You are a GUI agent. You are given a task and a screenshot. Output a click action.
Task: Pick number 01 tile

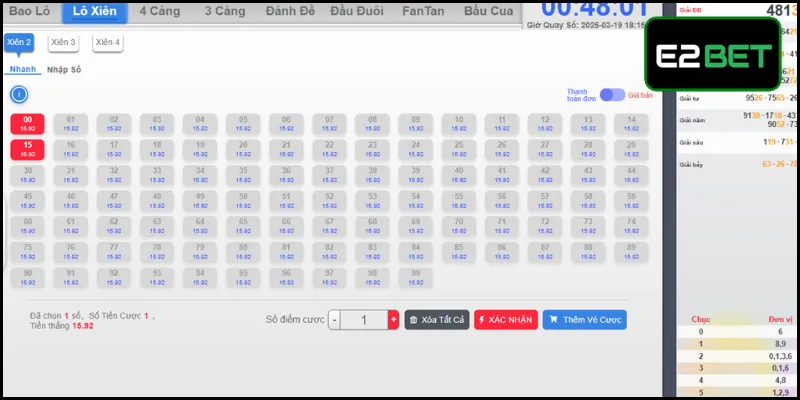[70, 124]
